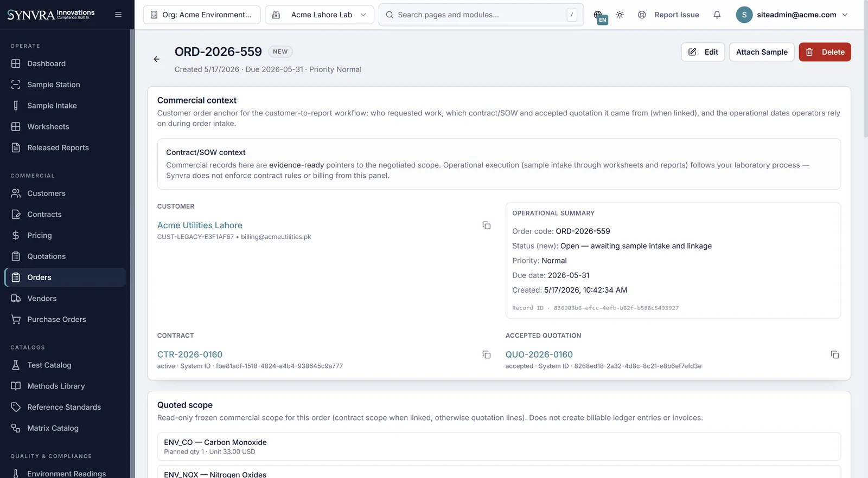The image size is (868, 478).
Task: Click the Contracts icon in the sidebar
Action: coord(16,214)
